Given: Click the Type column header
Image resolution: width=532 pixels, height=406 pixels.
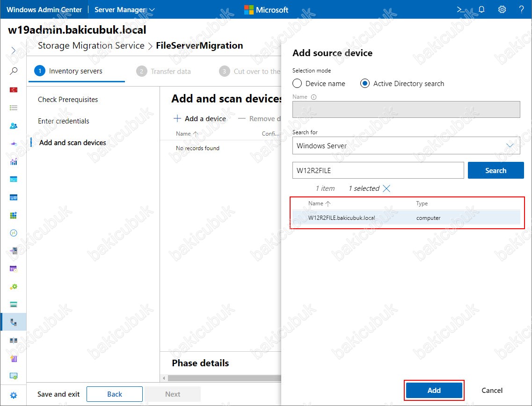Looking at the screenshot, I should click(x=422, y=203).
